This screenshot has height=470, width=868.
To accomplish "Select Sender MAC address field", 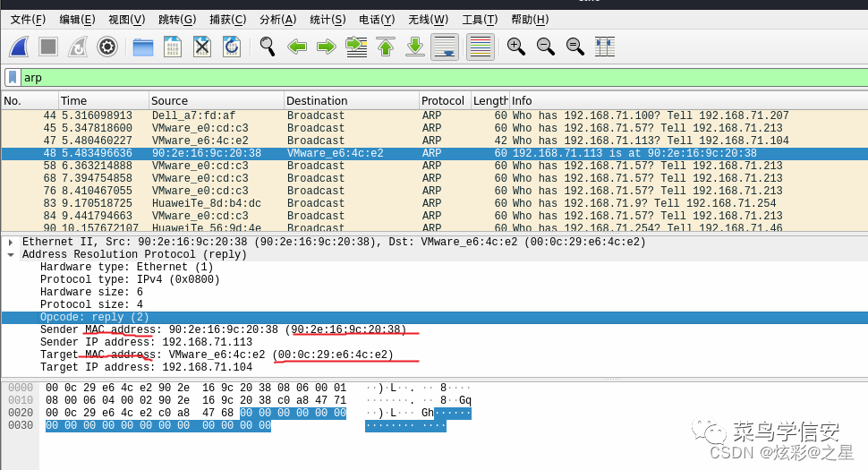I will tap(223, 330).
